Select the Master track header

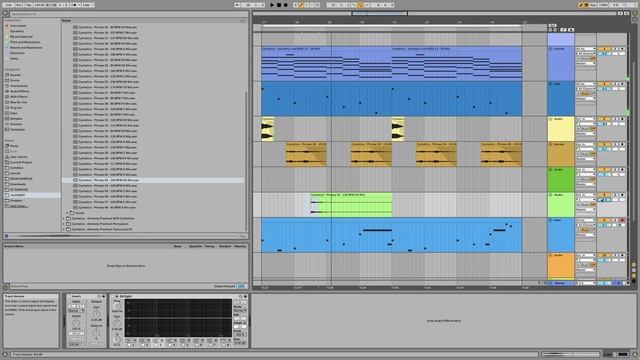pyautogui.click(x=561, y=283)
